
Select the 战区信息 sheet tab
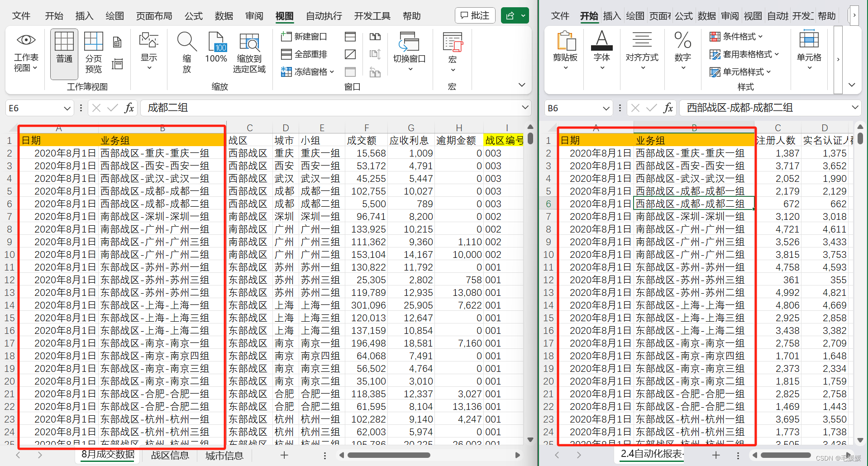click(170, 455)
